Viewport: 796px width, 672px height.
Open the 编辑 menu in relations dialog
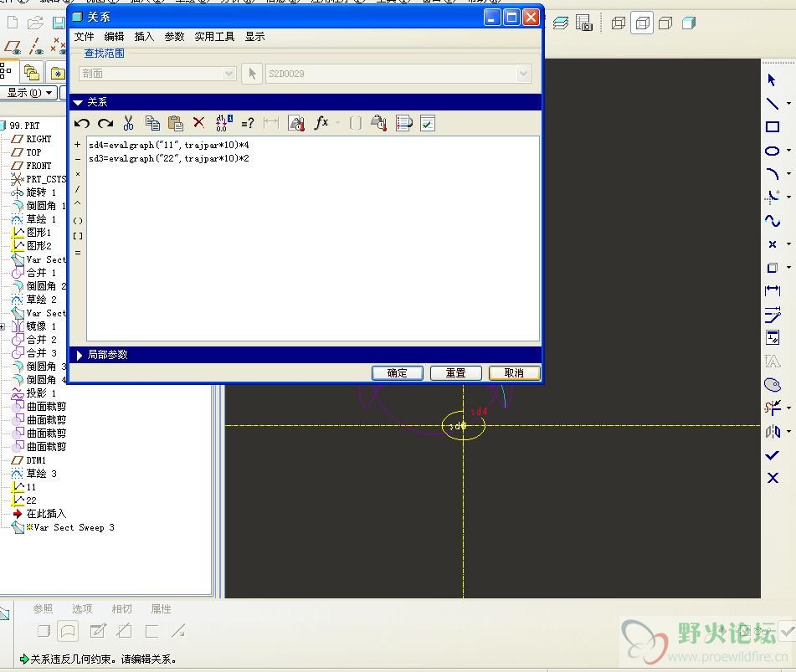pos(114,37)
